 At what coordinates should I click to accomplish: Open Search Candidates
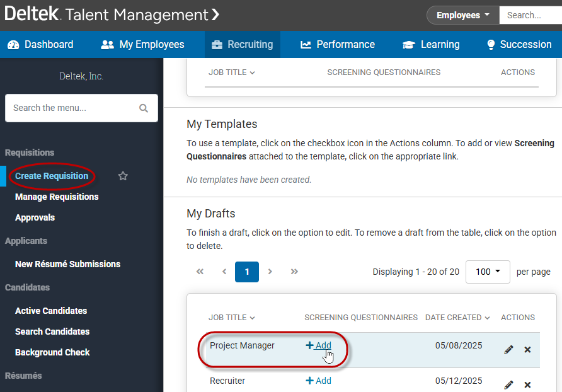pos(52,331)
